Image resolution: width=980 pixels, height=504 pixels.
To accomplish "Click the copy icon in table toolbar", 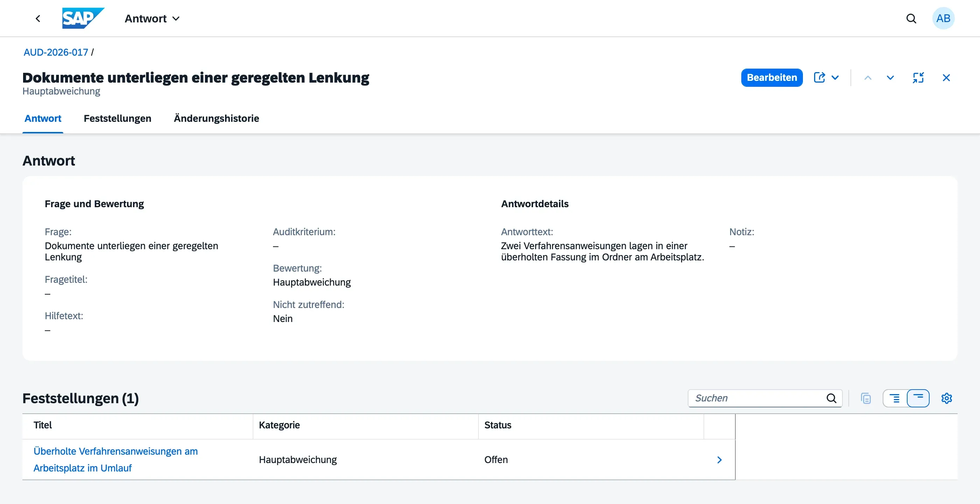I will tap(866, 398).
